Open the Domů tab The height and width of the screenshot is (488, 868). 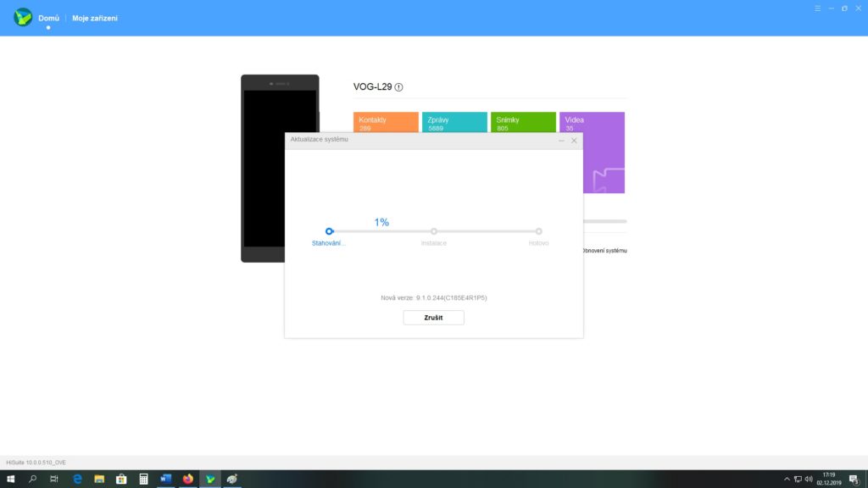[48, 19]
